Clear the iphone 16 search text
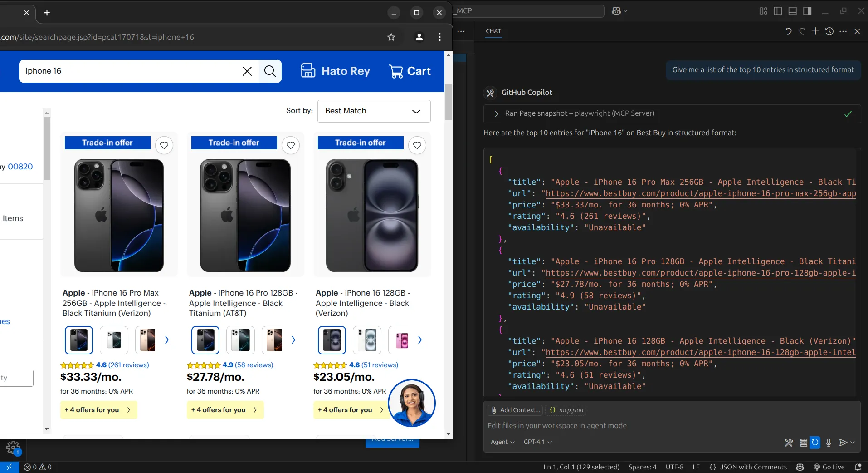 point(247,71)
